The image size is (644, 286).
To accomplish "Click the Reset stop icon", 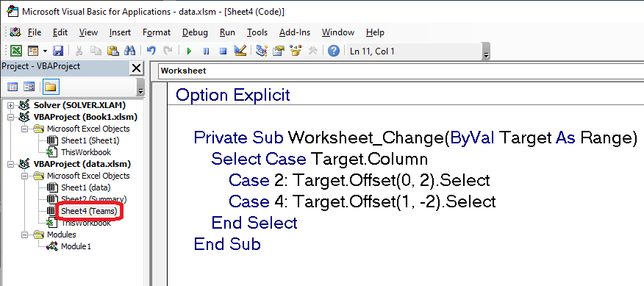I will (x=223, y=51).
